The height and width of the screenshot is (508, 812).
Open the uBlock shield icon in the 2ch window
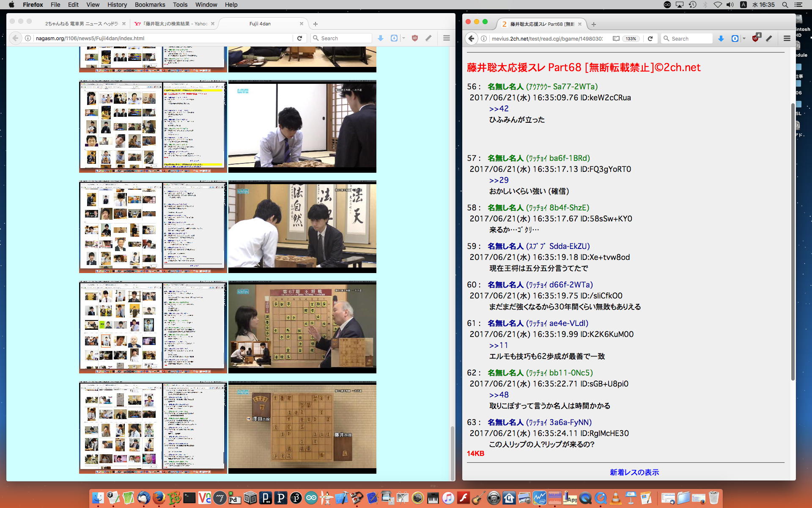pyautogui.click(x=755, y=39)
